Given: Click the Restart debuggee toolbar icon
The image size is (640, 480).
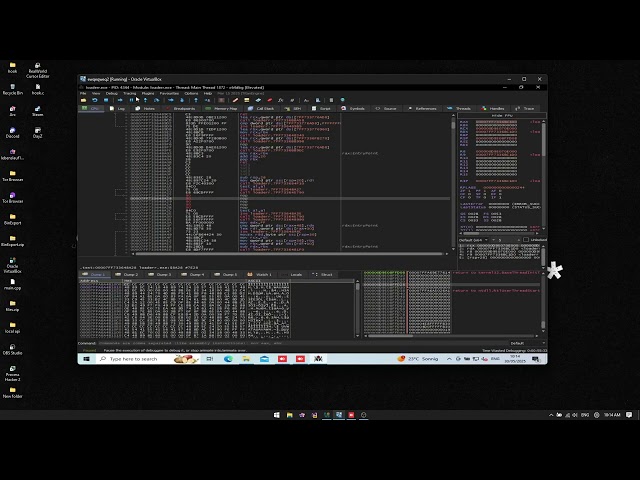Looking at the screenshot, I should click(95, 100).
